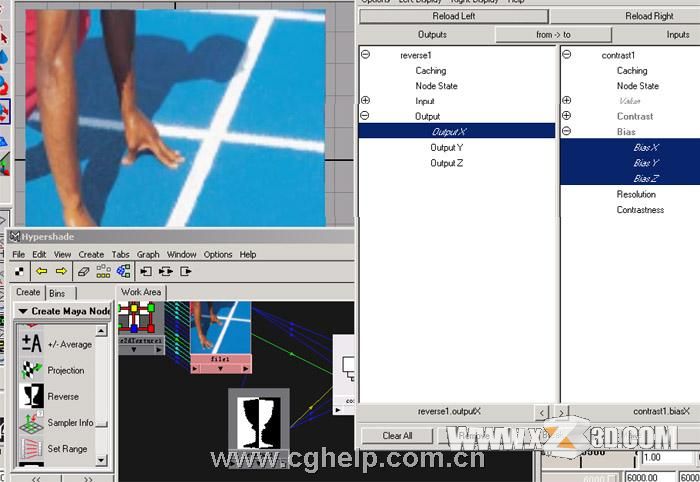The image size is (700, 482).
Task: Expand the Value attribute of contrast1
Action: tap(567, 100)
